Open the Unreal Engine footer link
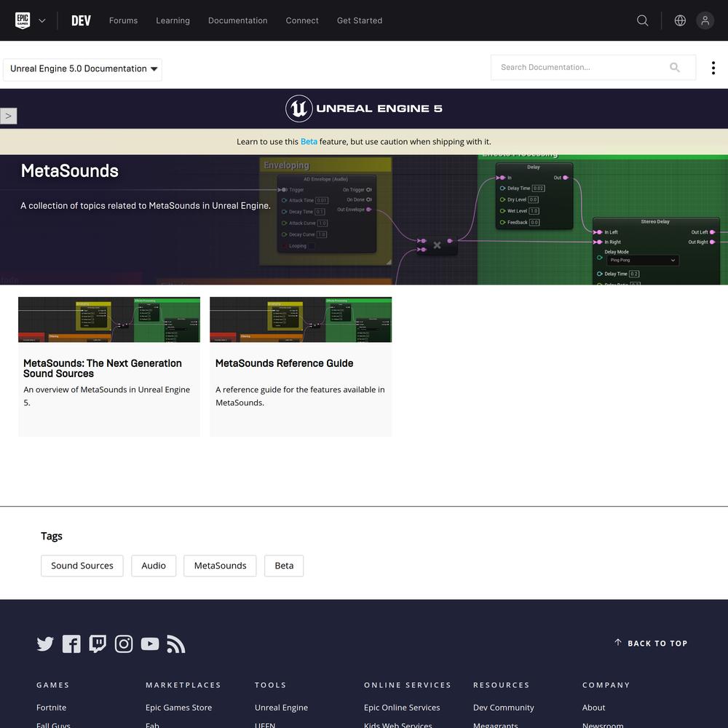The image size is (728, 728). pyautogui.click(x=281, y=707)
